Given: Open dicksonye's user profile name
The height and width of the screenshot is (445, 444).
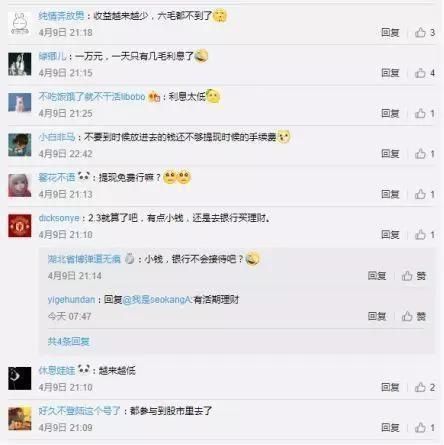Looking at the screenshot, I should pyautogui.click(x=59, y=218).
